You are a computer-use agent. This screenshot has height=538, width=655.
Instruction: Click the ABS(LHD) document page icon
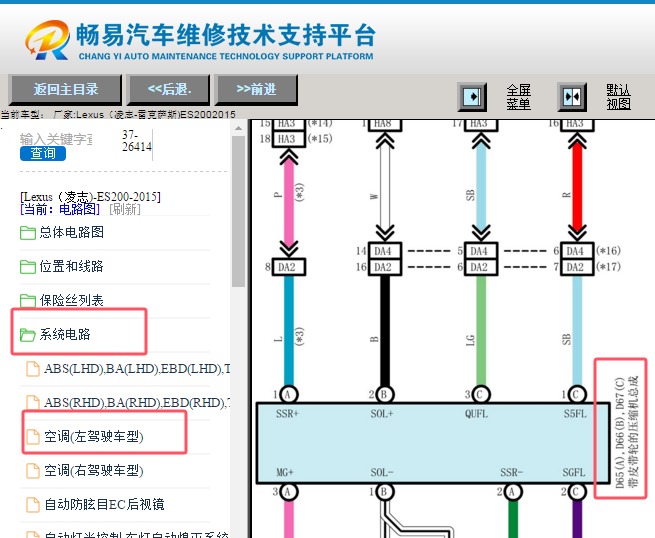[33, 369]
